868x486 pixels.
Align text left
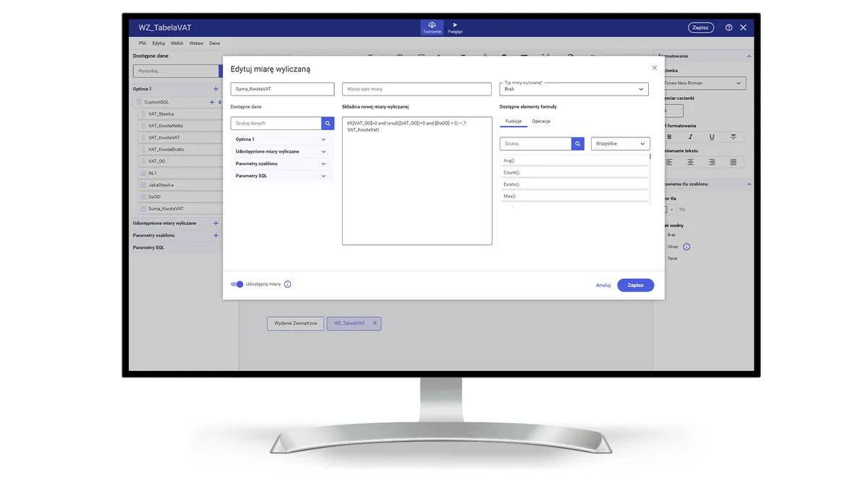pyautogui.click(x=669, y=162)
